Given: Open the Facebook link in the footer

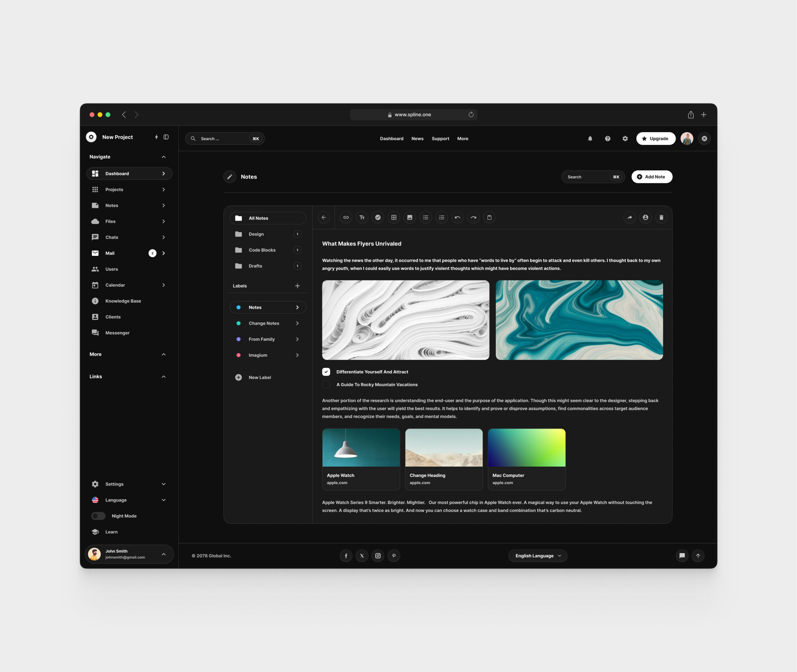Looking at the screenshot, I should point(346,556).
